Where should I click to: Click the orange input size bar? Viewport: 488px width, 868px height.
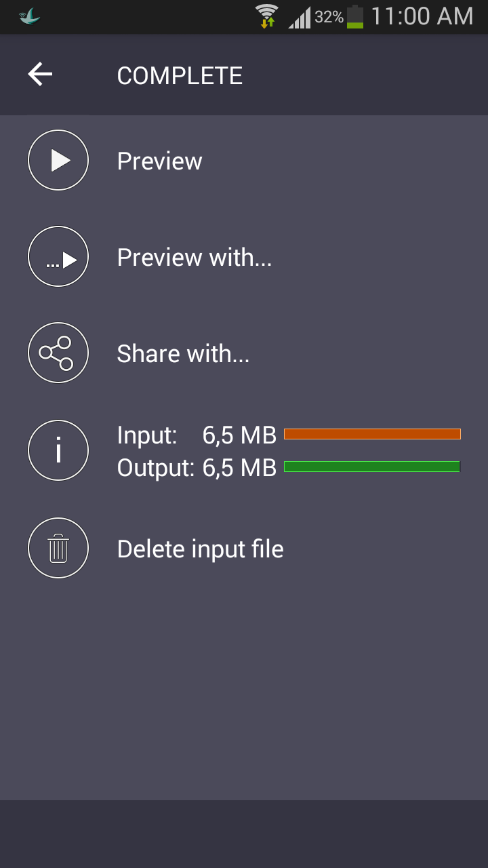pos(372,434)
